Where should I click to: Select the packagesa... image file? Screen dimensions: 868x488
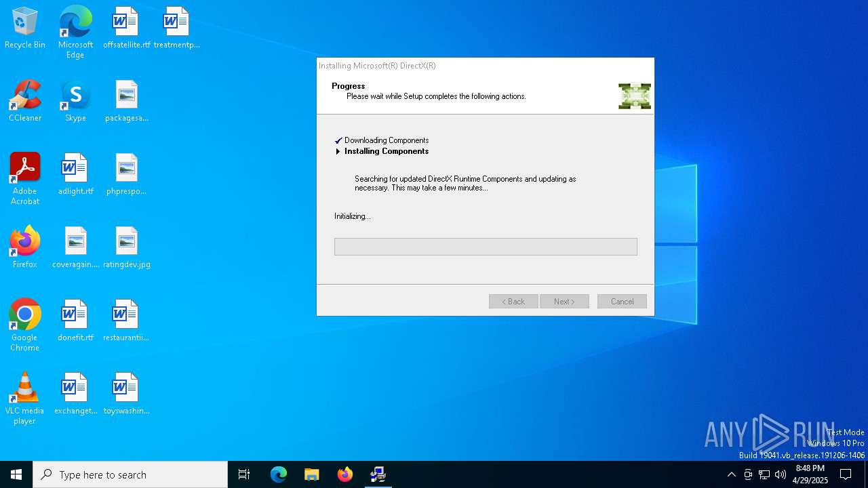tap(127, 102)
